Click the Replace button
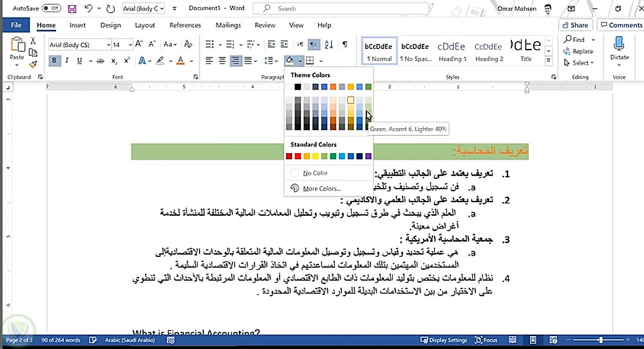Screen dimensions: 644x349 [578, 52]
